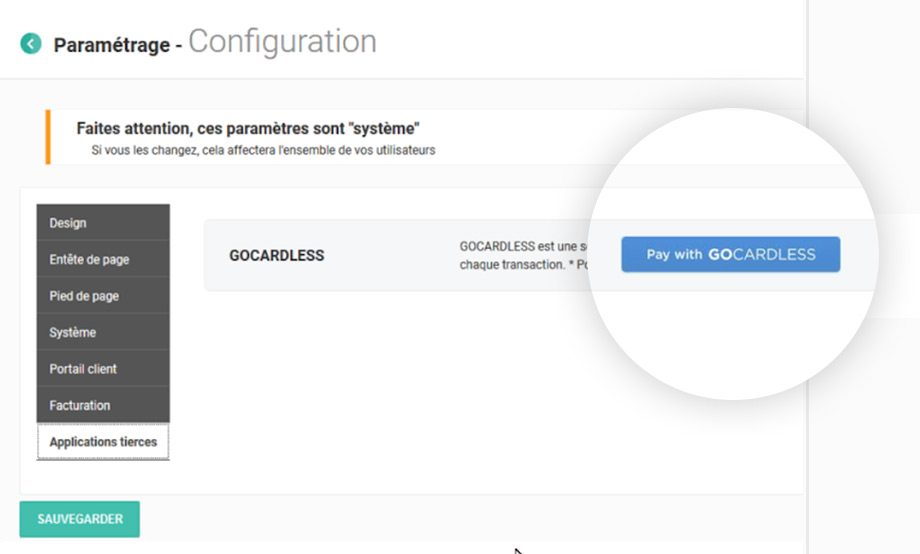Switch to the Entête de page tab
Image resolution: width=920 pixels, height=554 pixels.
pos(103,260)
